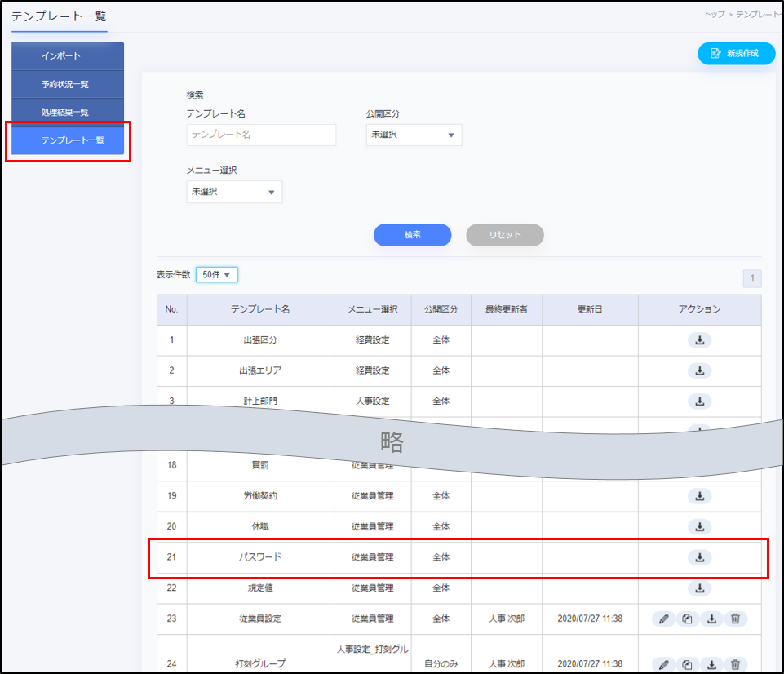Download the パスワード template
This screenshot has height=674, width=784.
699,557
